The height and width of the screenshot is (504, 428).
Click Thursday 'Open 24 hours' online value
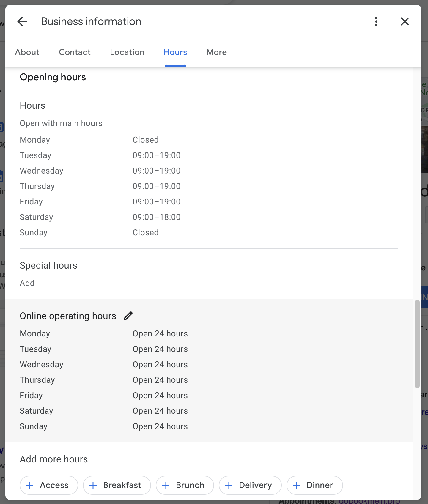coord(160,380)
